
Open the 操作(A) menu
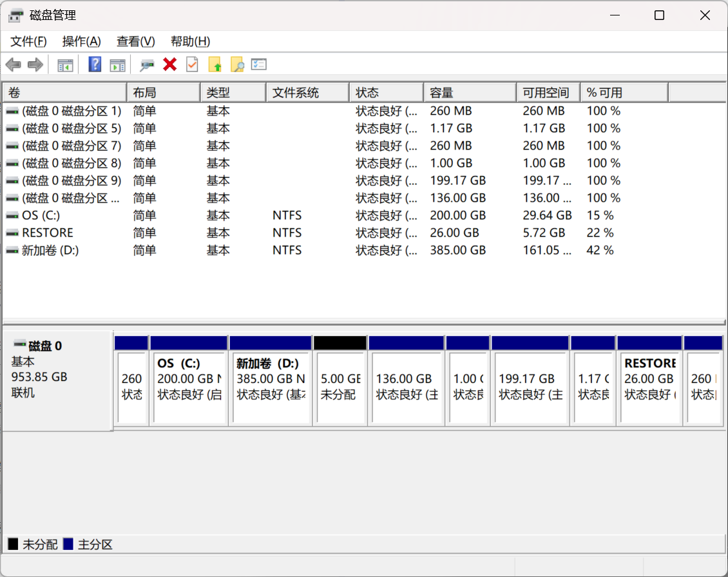pos(81,41)
